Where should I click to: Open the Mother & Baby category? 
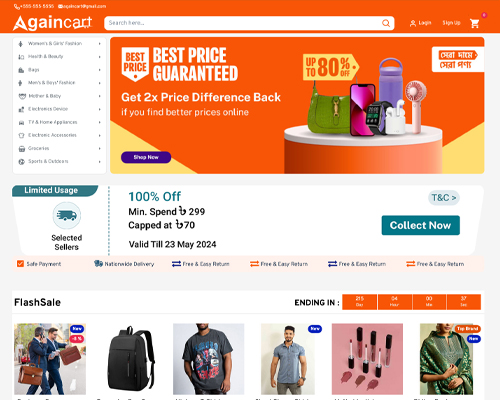tap(45, 96)
